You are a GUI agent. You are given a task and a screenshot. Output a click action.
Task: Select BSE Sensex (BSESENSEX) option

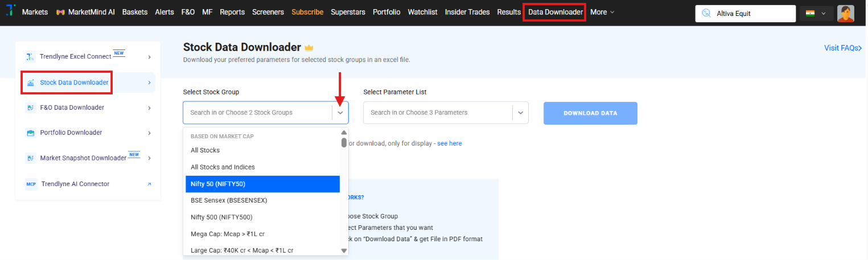coord(262,200)
